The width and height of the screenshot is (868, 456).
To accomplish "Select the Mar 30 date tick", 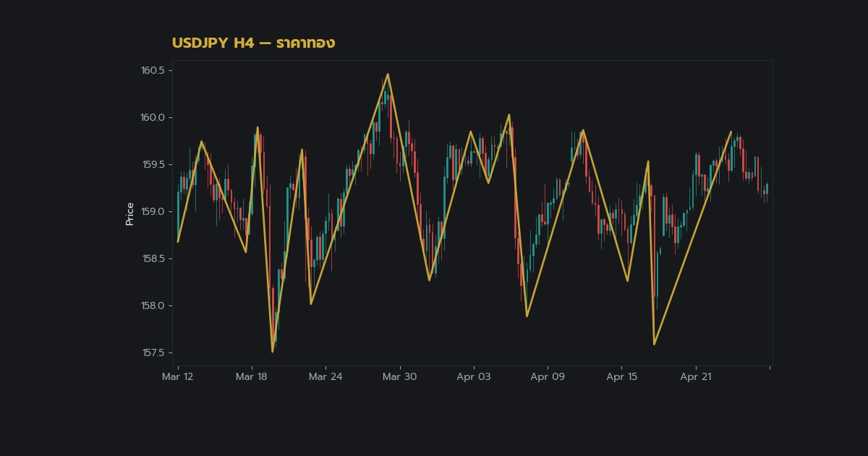I will (399, 376).
